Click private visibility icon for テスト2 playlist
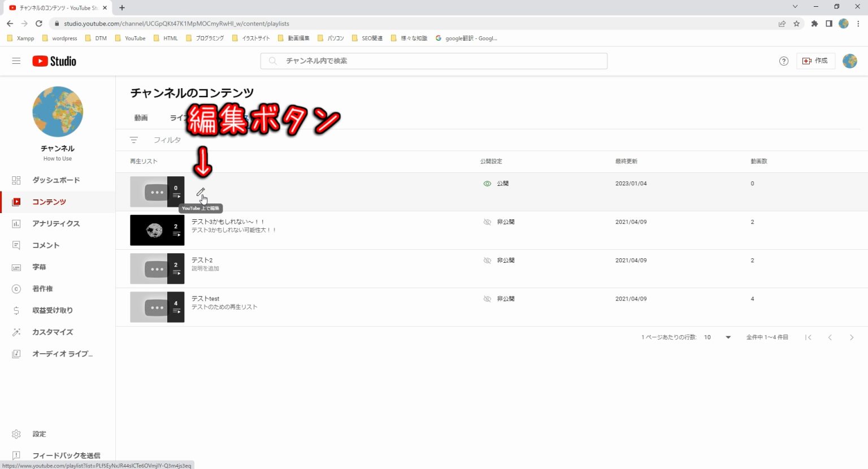The image size is (868, 469). [487, 260]
